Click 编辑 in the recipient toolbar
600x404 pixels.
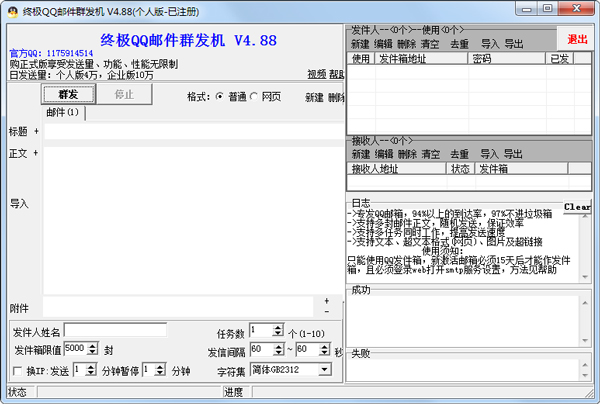click(x=384, y=155)
